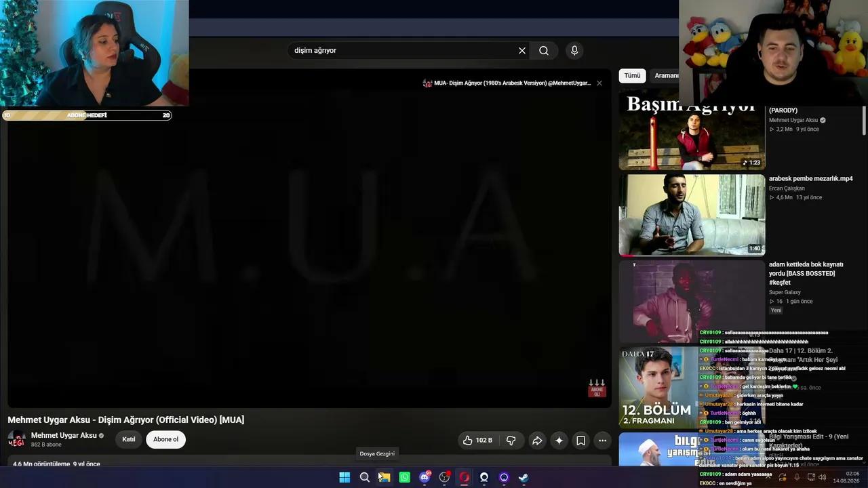Image resolution: width=868 pixels, height=488 pixels.
Task: Open the adam kettleda video thumbnail
Action: 692,301
